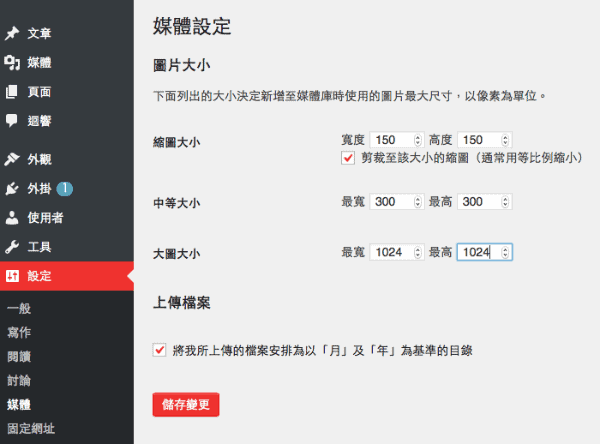This screenshot has width=600, height=444.
Task: Click the stepper on 中等大小 最寬 field
Action: click(x=418, y=202)
